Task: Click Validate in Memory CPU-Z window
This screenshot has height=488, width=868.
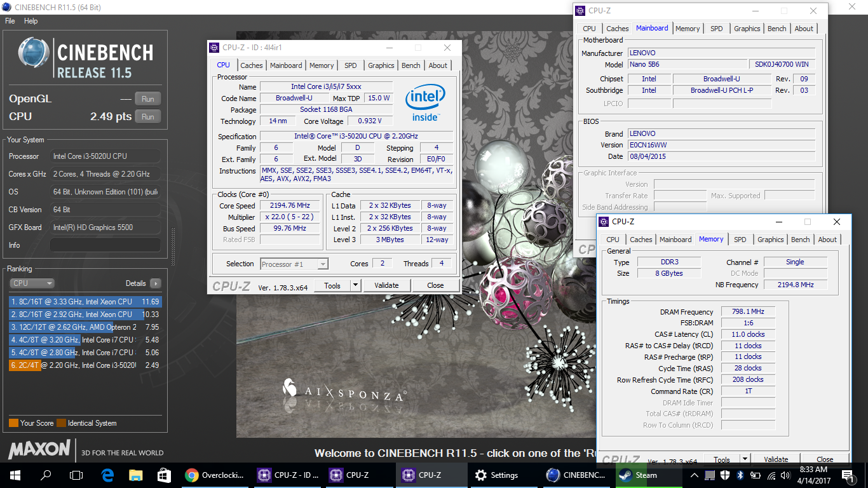Action: point(776,459)
